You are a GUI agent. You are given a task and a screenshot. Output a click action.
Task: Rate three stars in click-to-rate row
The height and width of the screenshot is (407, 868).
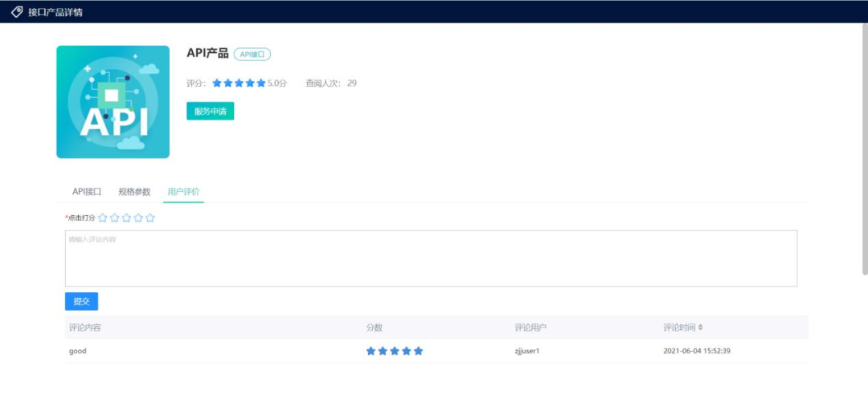126,218
